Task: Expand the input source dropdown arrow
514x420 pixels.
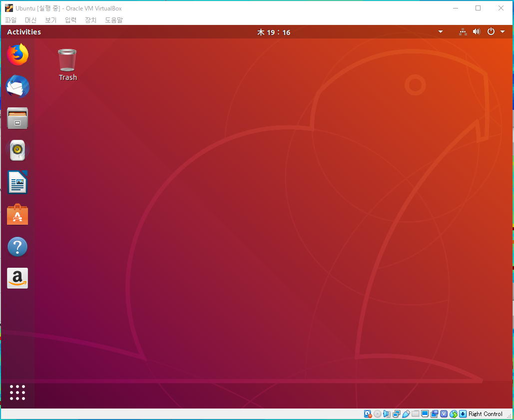Action: (x=441, y=32)
